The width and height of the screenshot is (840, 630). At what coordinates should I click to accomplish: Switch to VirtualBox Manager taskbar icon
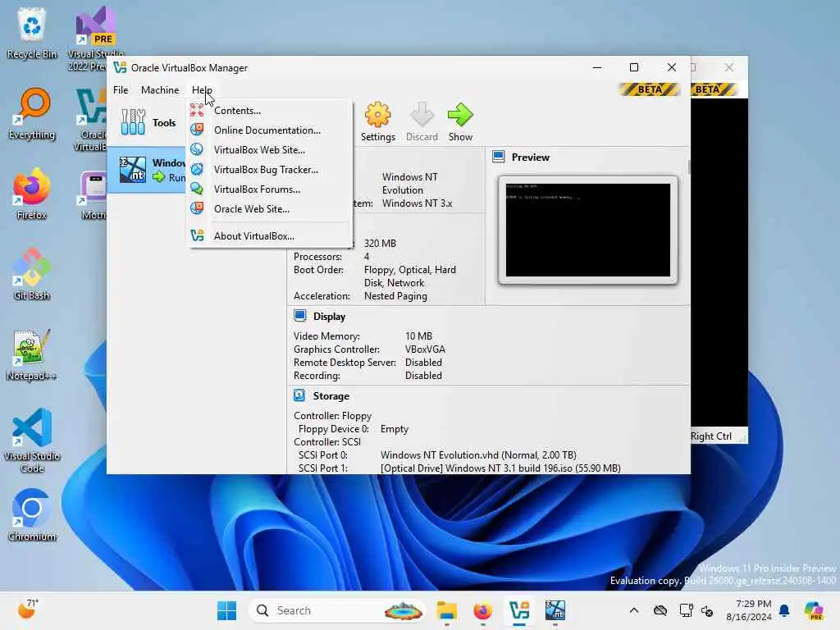[x=518, y=610]
